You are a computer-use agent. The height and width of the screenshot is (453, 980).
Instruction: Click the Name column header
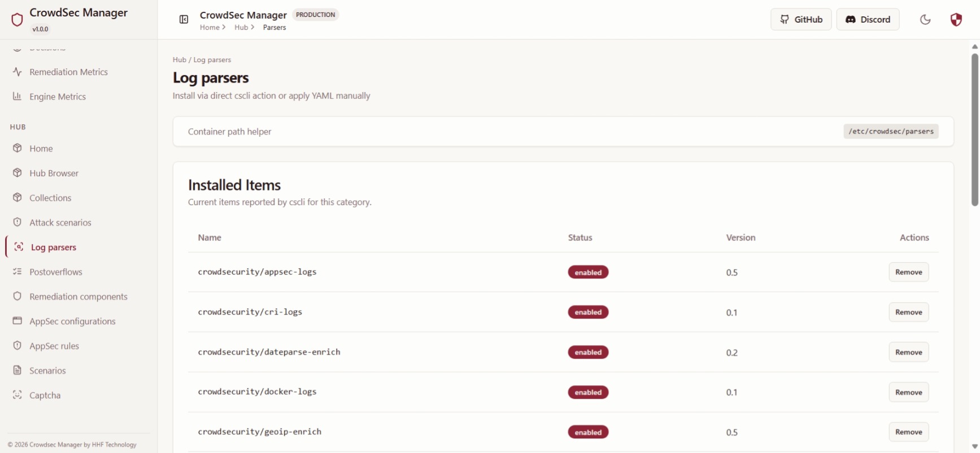[x=210, y=238]
